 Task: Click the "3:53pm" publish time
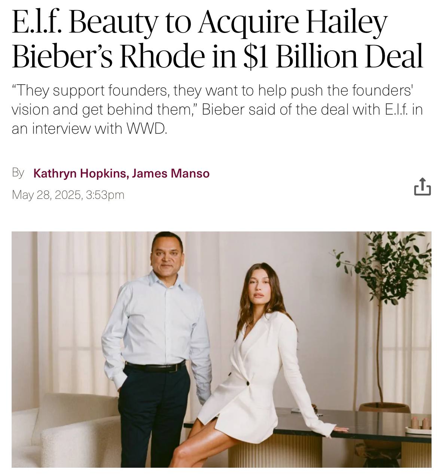105,195
